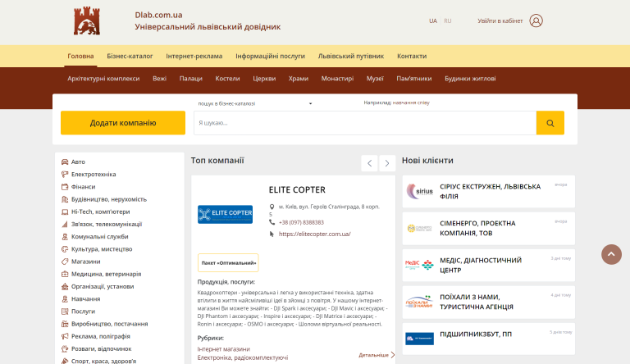The height and width of the screenshot is (364, 630).
Task: Click the Культура, мистецтво palette icon
Action: pos(65,249)
